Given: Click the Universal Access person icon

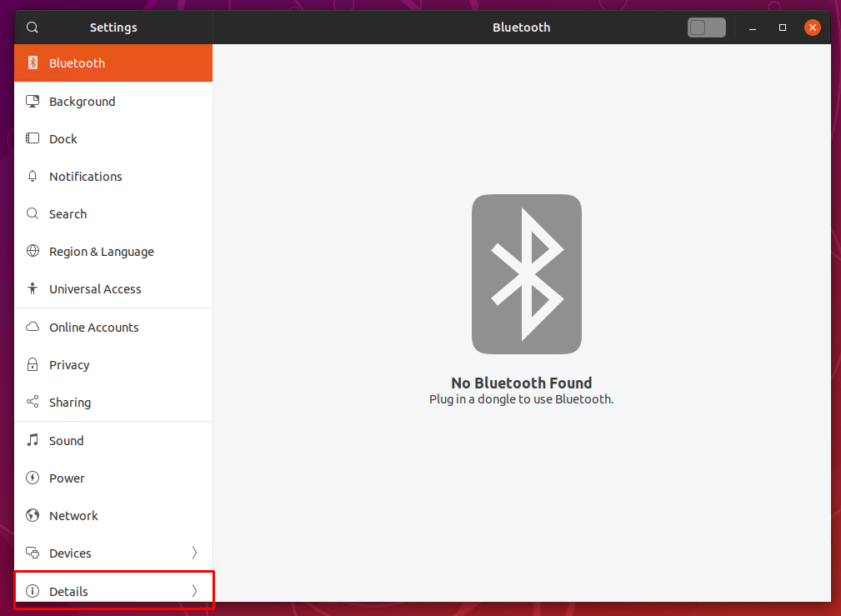Looking at the screenshot, I should tap(33, 288).
